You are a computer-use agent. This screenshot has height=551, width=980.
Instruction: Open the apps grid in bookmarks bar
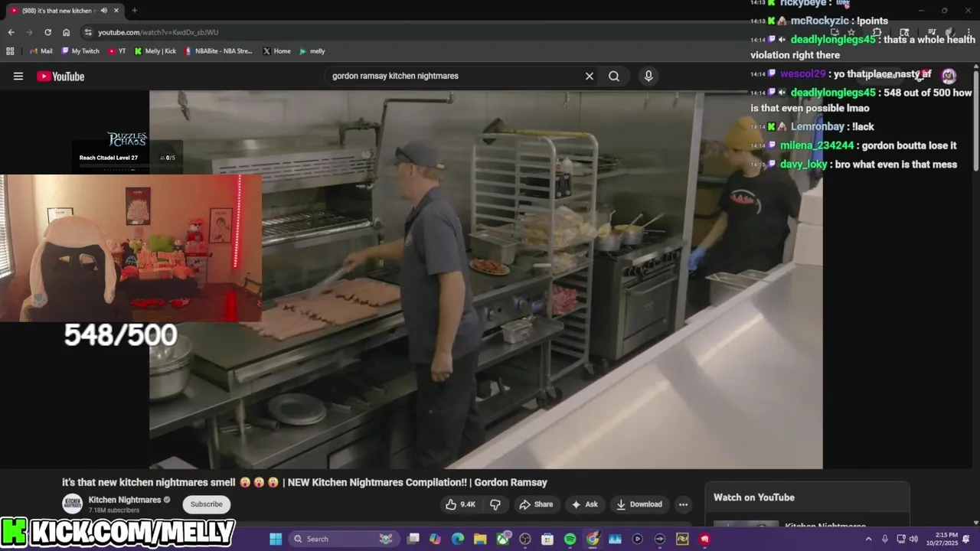tap(10, 51)
